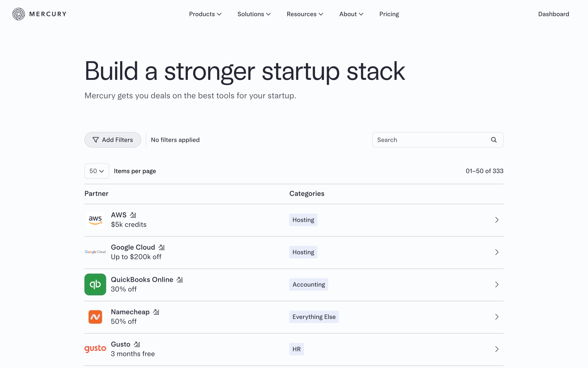This screenshot has width=588, height=368.
Task: Click the "50% off" deal text
Action: coord(124,321)
